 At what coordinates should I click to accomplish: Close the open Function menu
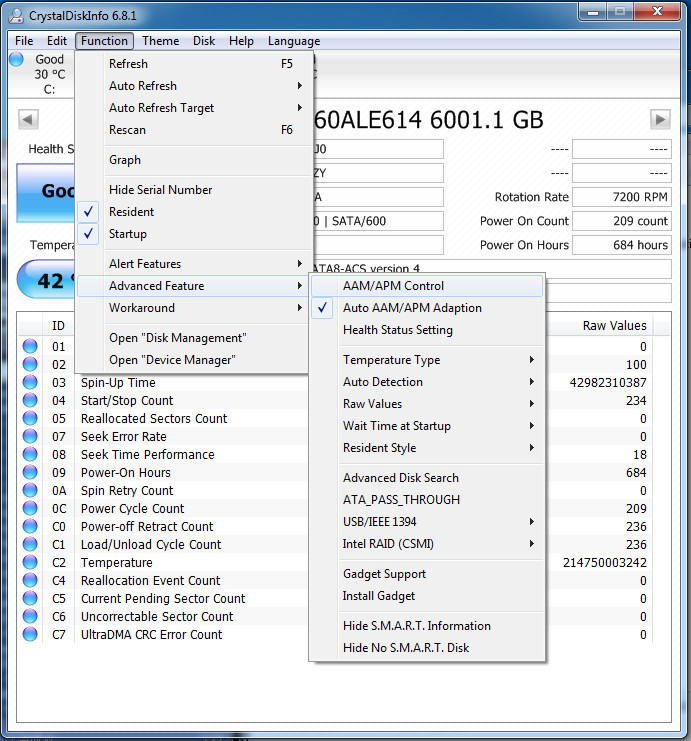(104, 41)
